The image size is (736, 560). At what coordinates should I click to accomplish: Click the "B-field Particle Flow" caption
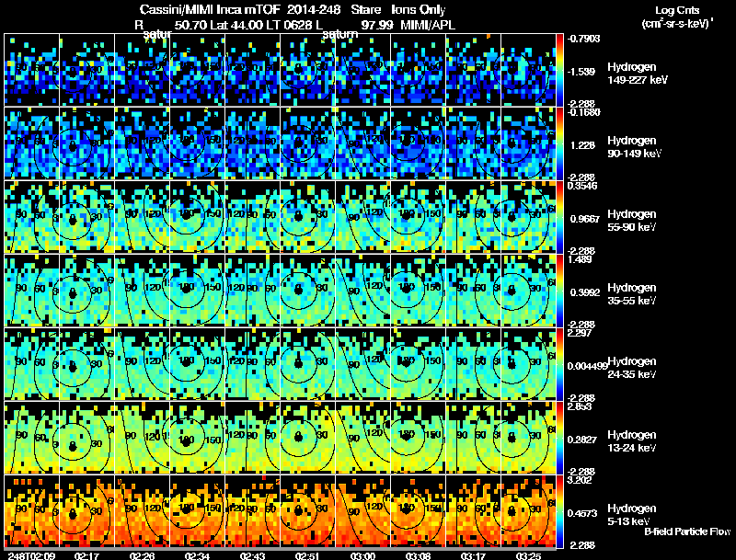click(687, 531)
